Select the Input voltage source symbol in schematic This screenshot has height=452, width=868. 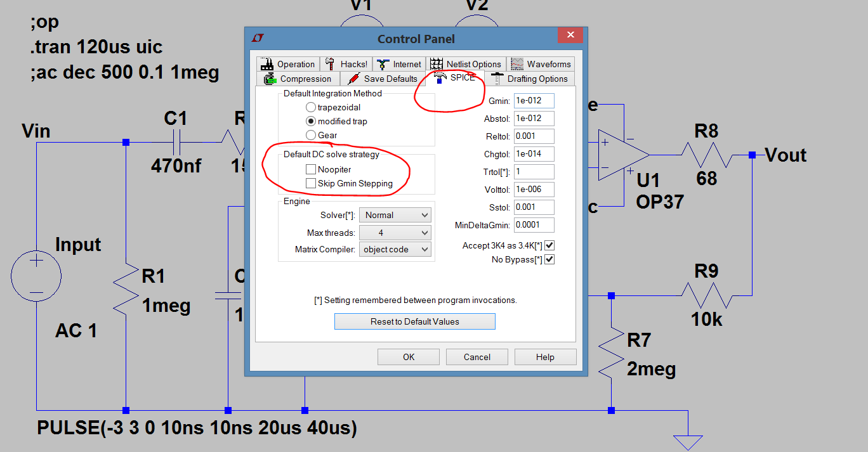36,276
